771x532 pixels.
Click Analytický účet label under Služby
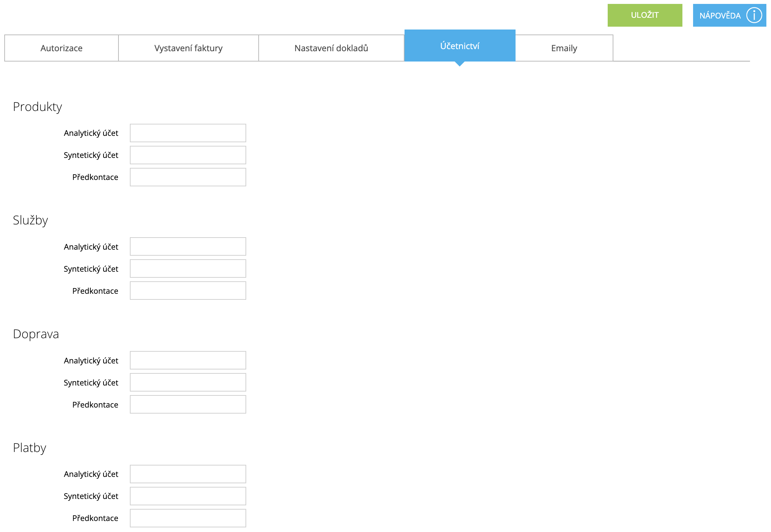coord(91,247)
